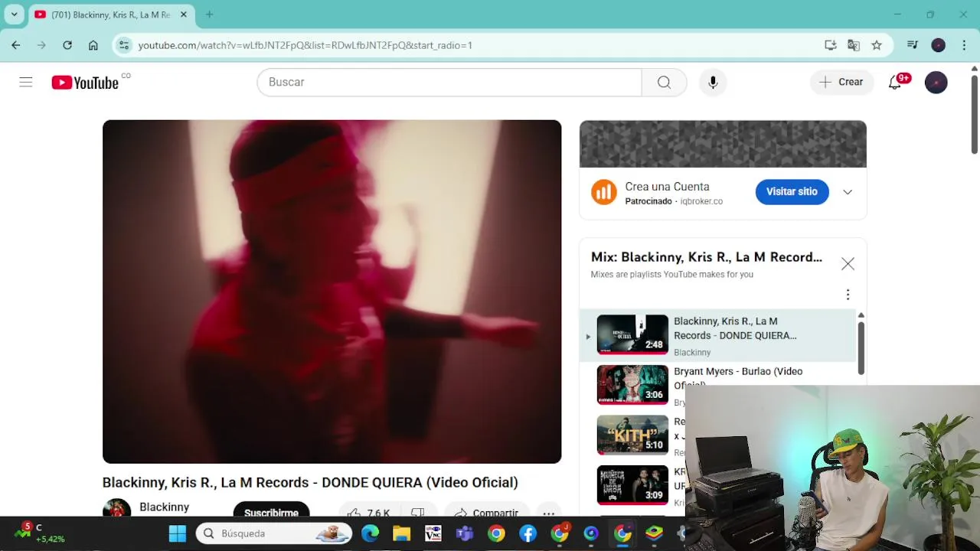Open Microsoft Teams in the taskbar
The image size is (980, 551).
[465, 533]
